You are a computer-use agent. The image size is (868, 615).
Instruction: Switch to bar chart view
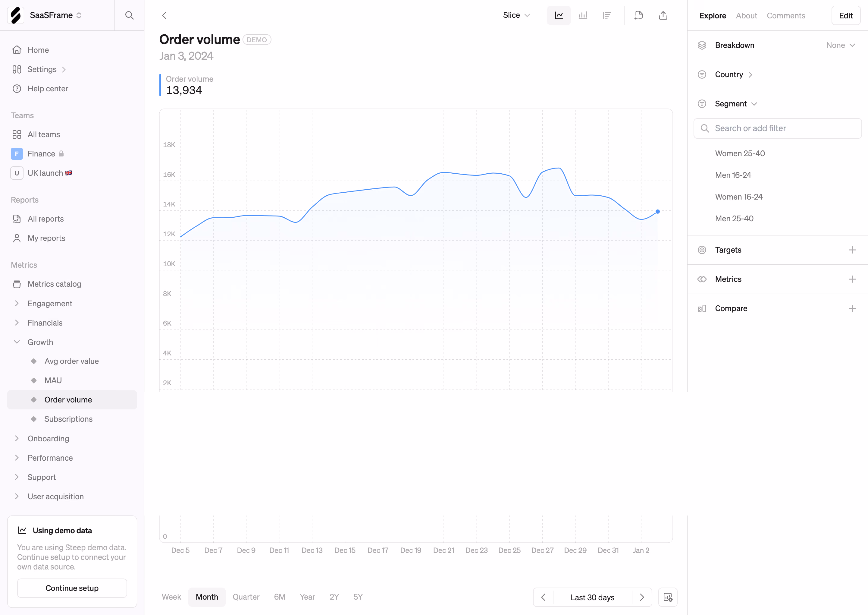point(583,16)
